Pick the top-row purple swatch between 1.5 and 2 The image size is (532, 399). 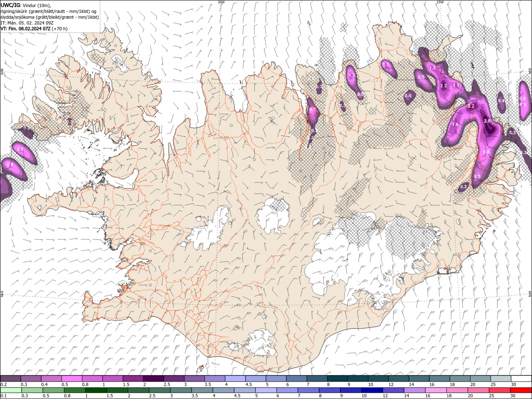click(133, 379)
